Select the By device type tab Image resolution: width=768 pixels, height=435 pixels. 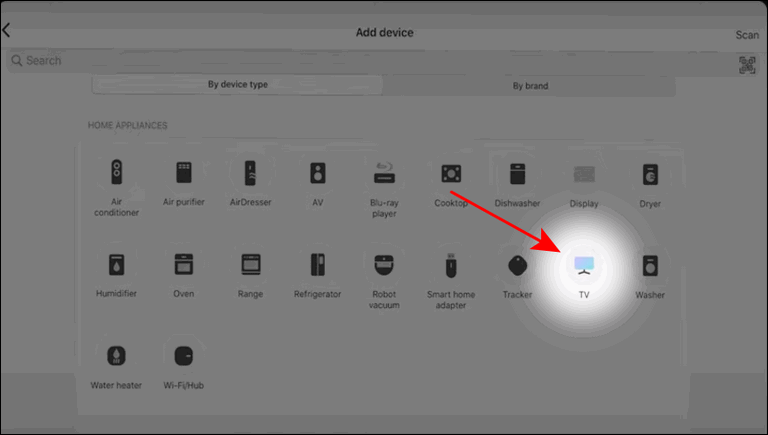point(238,84)
